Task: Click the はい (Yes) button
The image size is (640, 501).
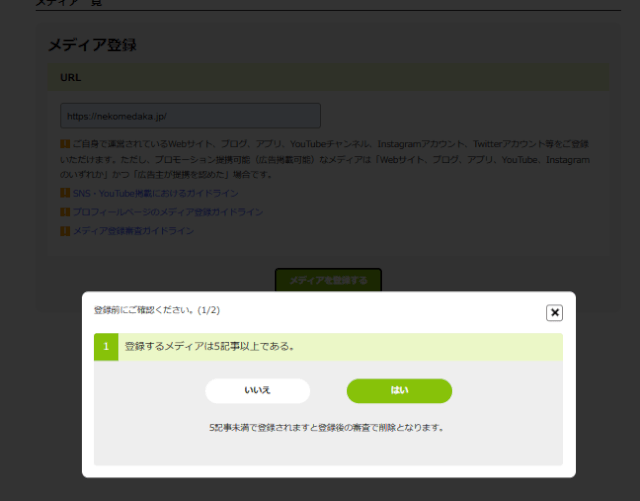Action: 399,390
